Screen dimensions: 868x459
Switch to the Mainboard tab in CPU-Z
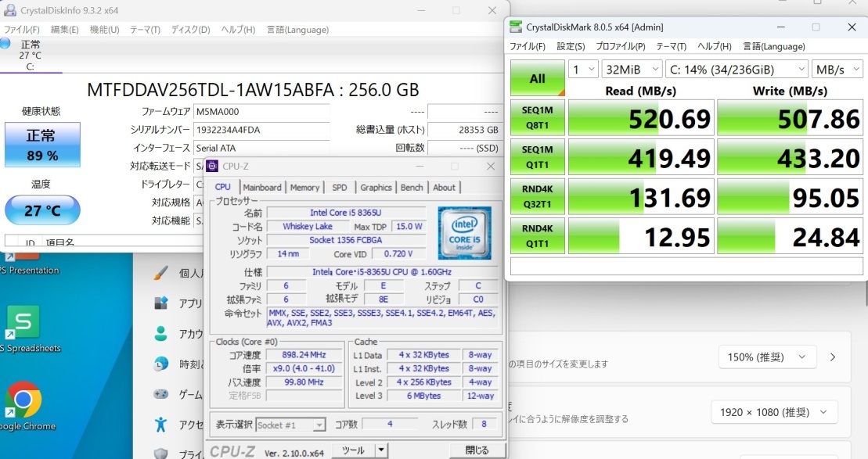tap(262, 188)
